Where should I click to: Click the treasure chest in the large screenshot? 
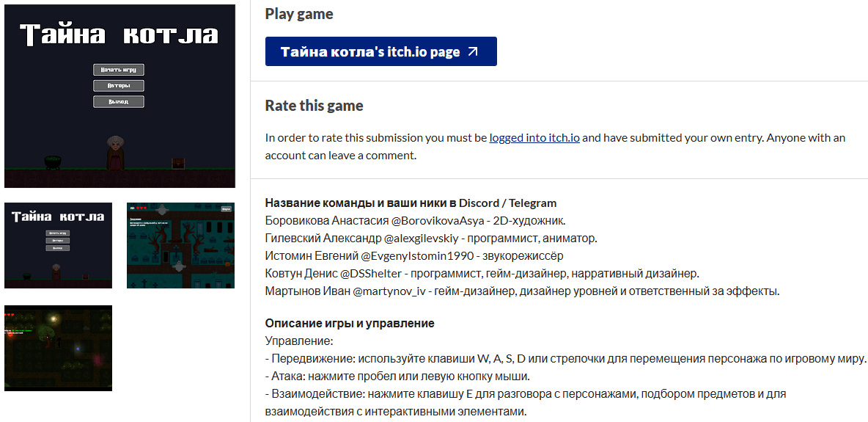[x=178, y=163]
